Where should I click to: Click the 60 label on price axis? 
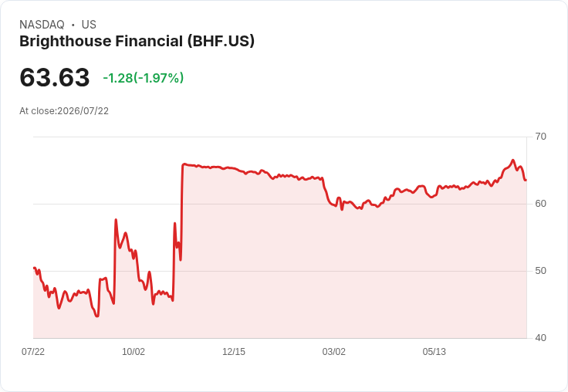540,204
